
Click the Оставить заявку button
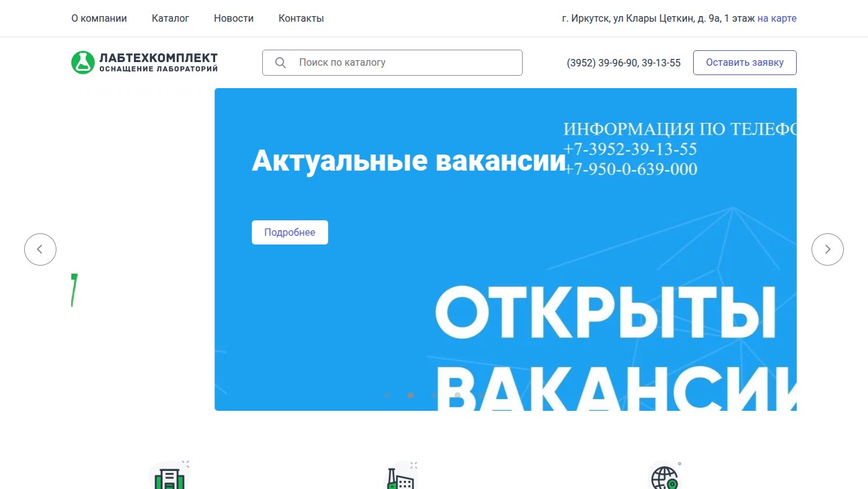pos(745,63)
